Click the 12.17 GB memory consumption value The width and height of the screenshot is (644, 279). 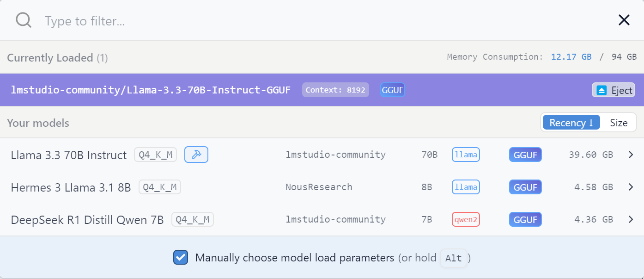(571, 57)
